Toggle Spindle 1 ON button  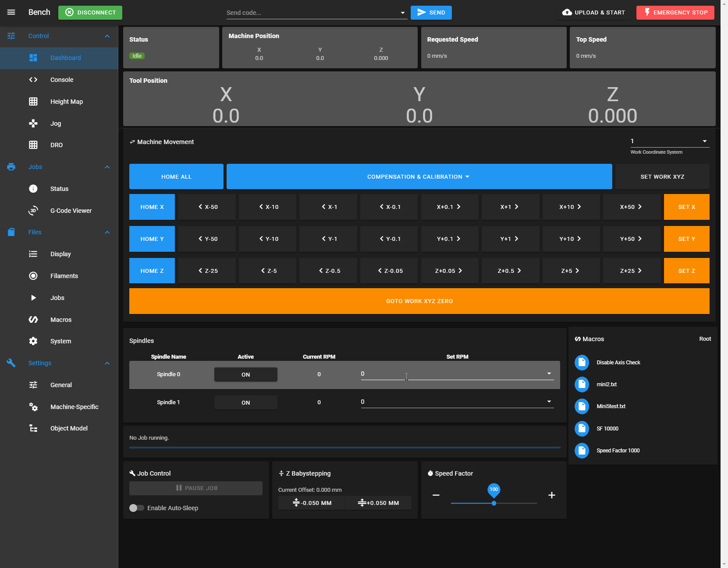point(246,402)
